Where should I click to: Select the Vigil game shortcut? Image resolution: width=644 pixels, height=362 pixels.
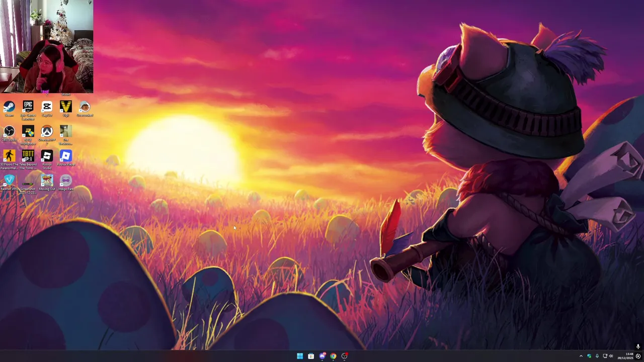point(65,109)
